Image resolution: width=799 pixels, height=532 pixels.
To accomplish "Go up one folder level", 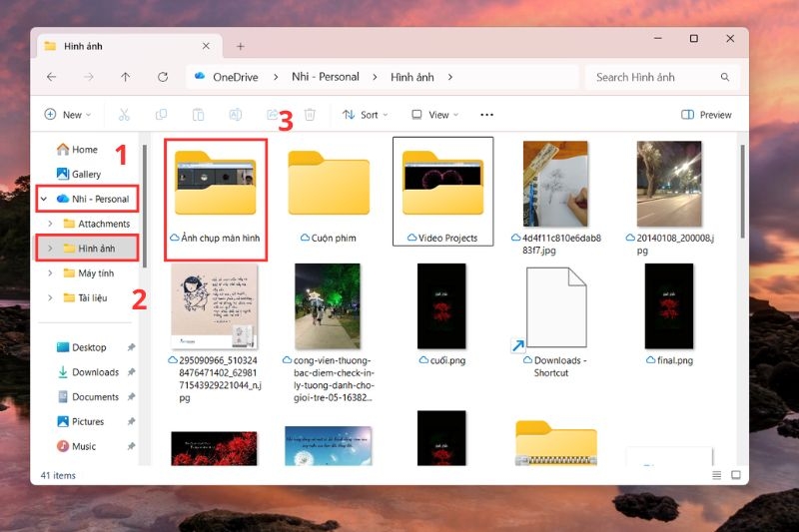I will point(126,77).
